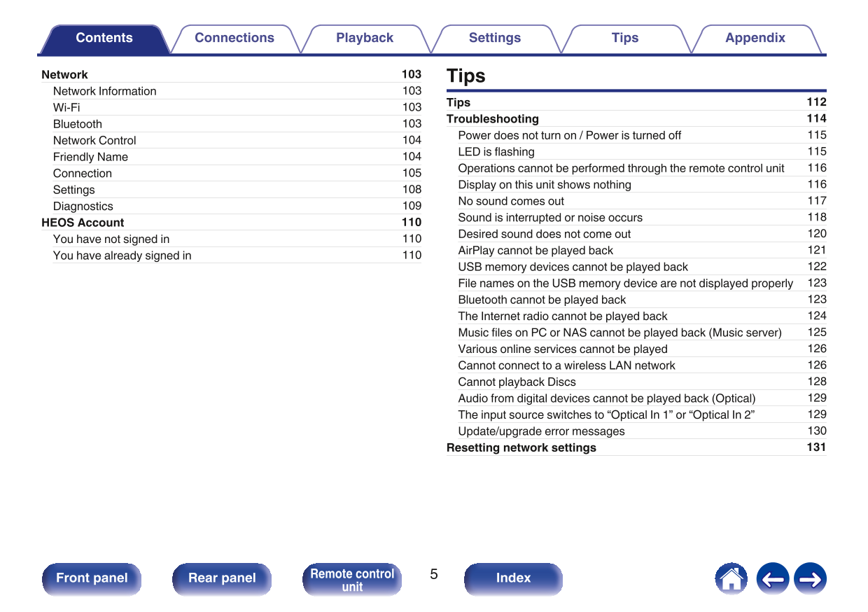The width and height of the screenshot is (868, 612).
Task: Open 'LED is flashing' troubleshooting entry
Action: (496, 152)
